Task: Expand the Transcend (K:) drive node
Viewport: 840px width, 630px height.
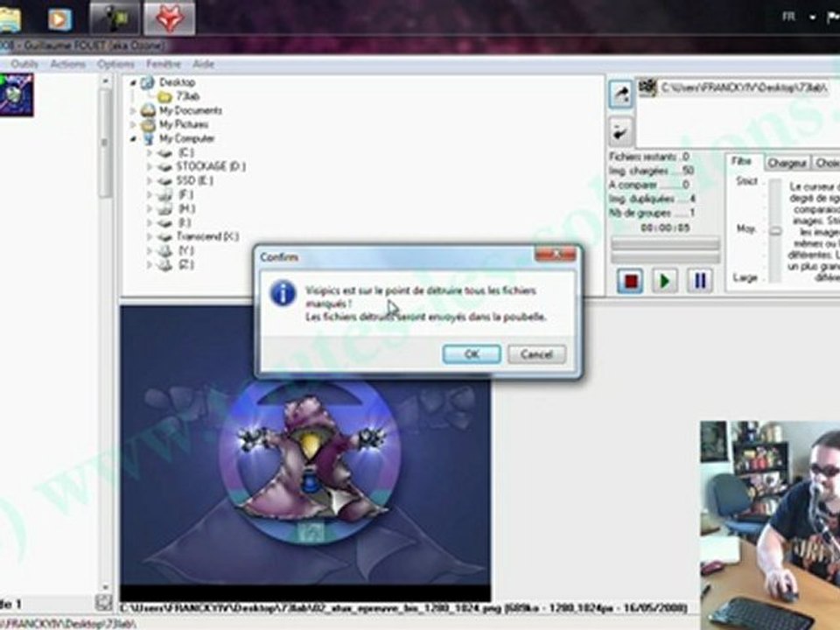Action: pos(150,236)
